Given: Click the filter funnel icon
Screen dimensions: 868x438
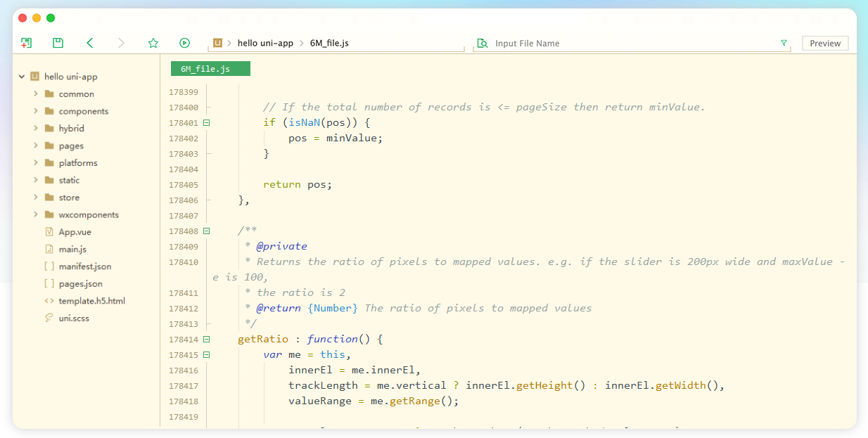Looking at the screenshot, I should [x=784, y=43].
